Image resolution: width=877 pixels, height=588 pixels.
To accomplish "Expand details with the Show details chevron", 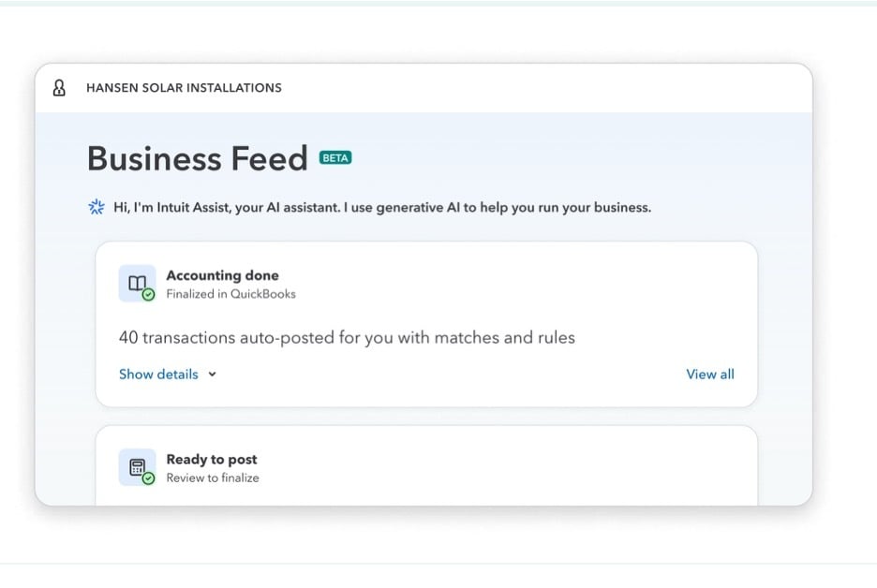I will point(212,375).
